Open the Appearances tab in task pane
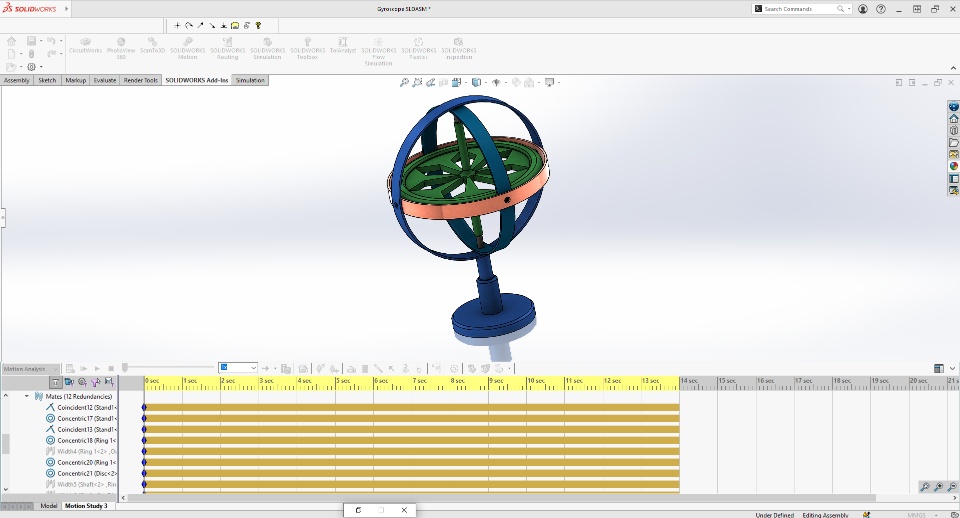960x518 pixels. [953, 166]
